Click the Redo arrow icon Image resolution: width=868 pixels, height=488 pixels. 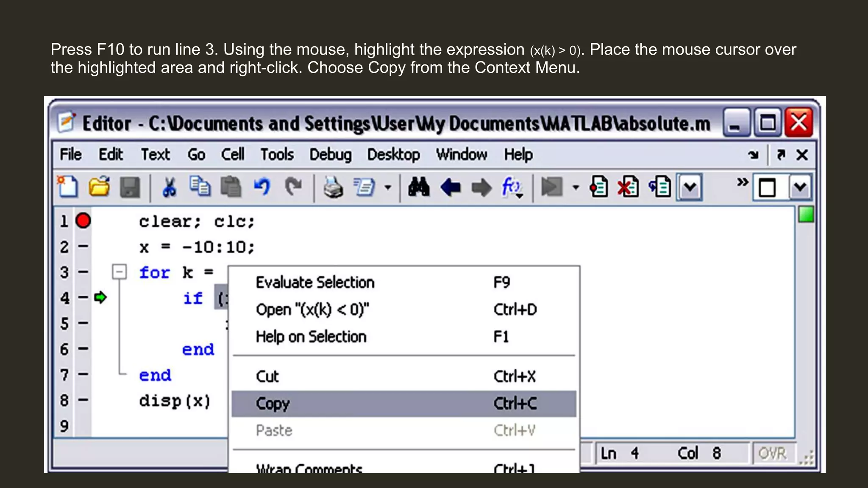(x=293, y=187)
